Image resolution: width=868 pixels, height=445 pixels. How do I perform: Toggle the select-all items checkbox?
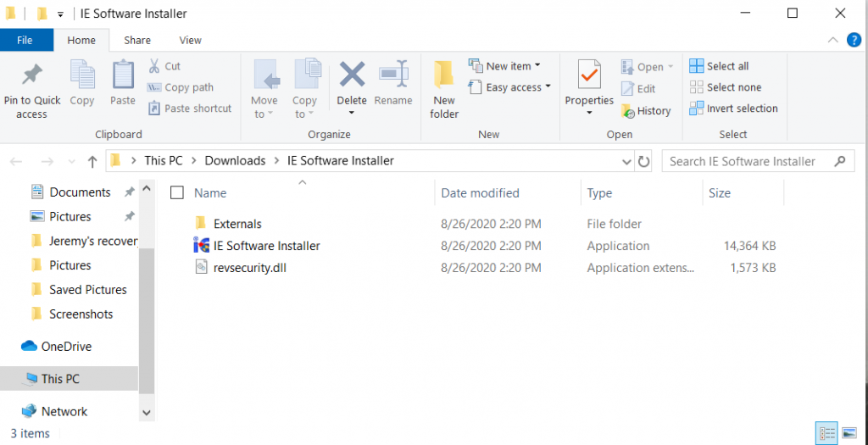click(x=177, y=192)
